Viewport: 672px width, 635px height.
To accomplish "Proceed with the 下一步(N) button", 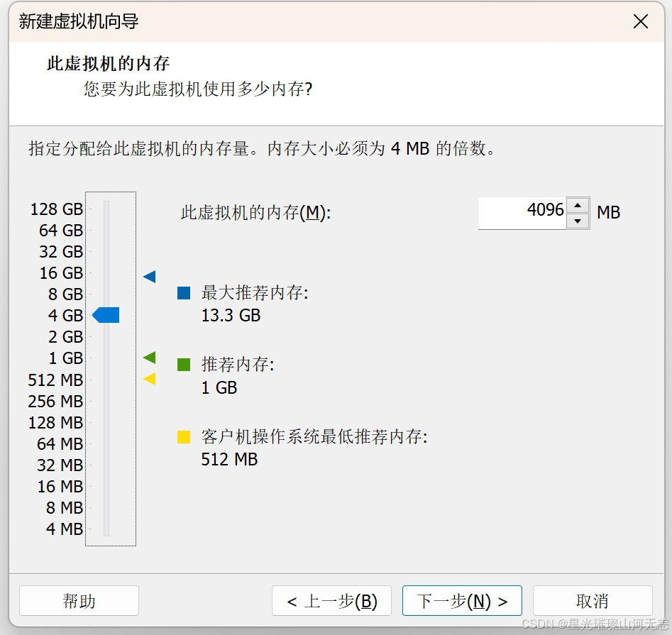I will (462, 601).
